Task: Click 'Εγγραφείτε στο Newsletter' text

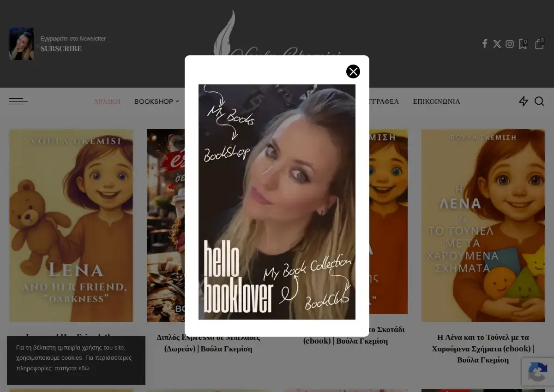Action: (73, 39)
